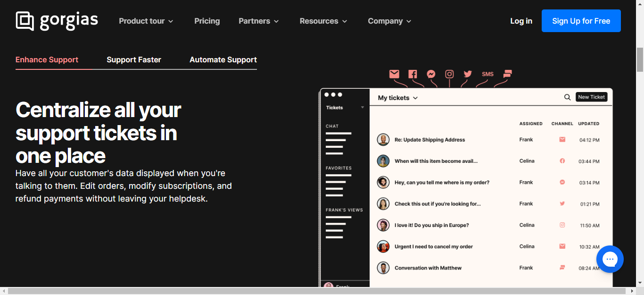Click avatar beside Check this out ticket
The width and height of the screenshot is (644, 295).
pyautogui.click(x=383, y=204)
